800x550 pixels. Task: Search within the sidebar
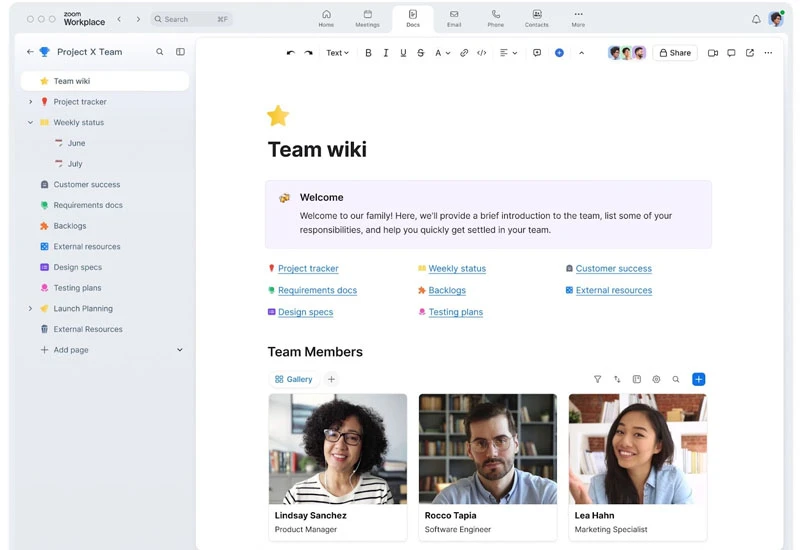(x=160, y=52)
